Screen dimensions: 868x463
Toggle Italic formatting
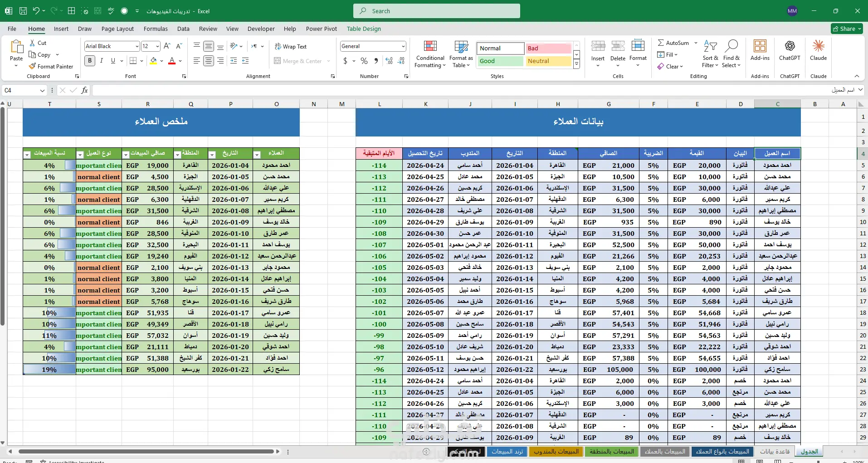[x=102, y=61]
